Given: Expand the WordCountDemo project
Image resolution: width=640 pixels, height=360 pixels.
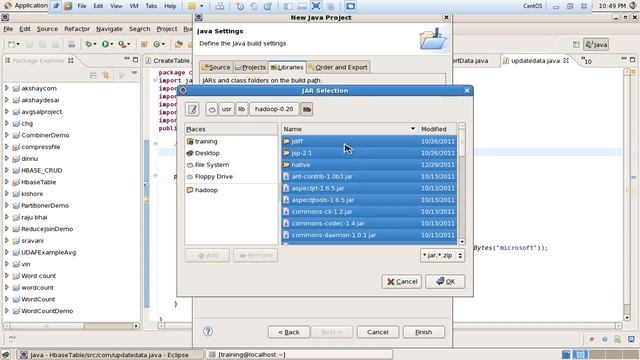Looking at the screenshot, I should click(7, 311).
